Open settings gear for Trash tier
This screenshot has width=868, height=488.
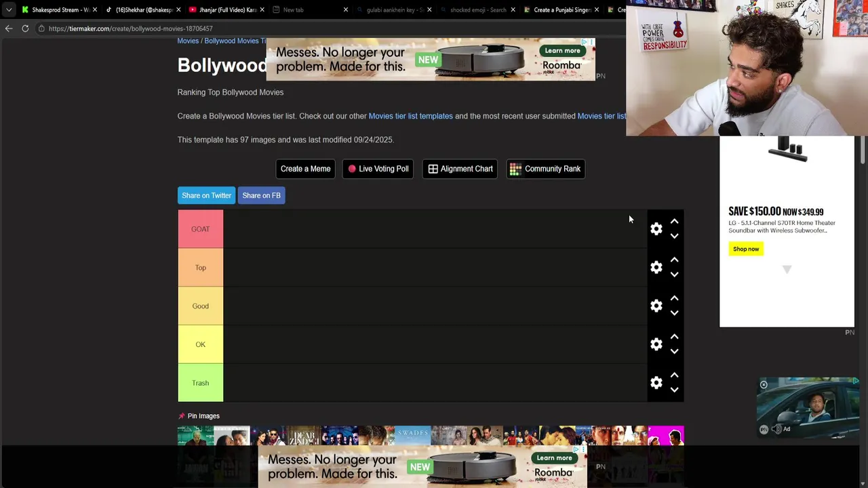pos(656,383)
